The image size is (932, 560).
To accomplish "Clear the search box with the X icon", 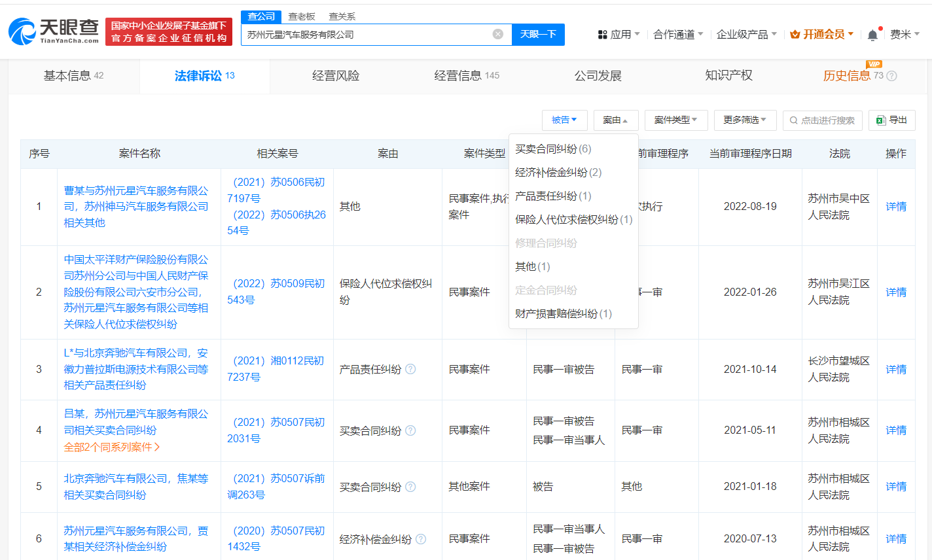I will pyautogui.click(x=498, y=34).
